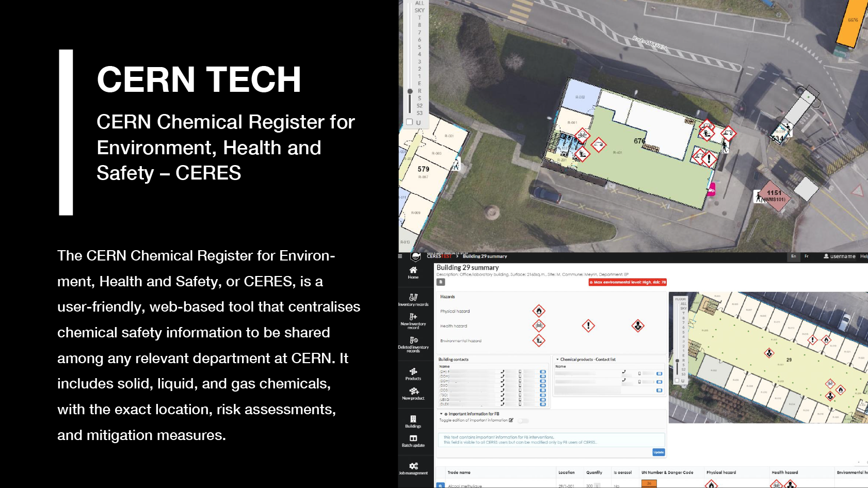Screen dimensions: 868x488
Task: Click the mobile icon of the (DSO) contact
Action: tap(520, 385)
